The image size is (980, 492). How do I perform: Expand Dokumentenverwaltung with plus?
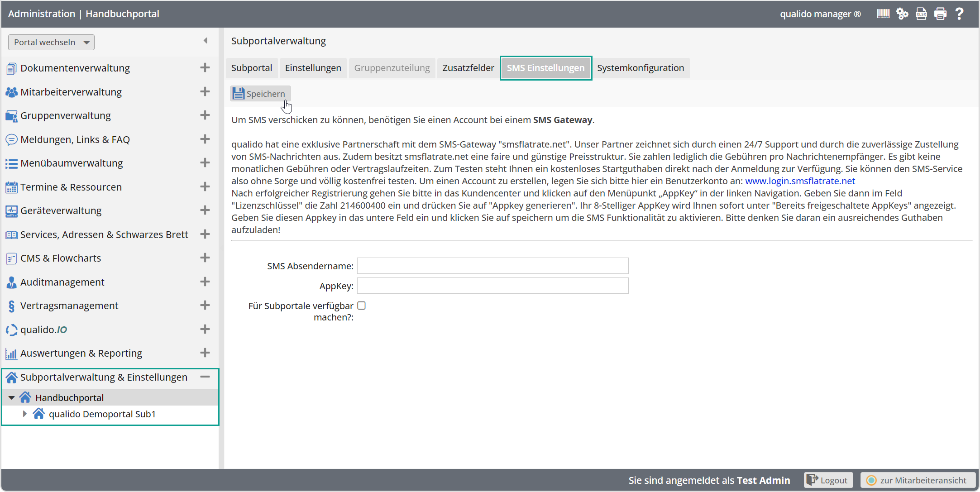(205, 67)
